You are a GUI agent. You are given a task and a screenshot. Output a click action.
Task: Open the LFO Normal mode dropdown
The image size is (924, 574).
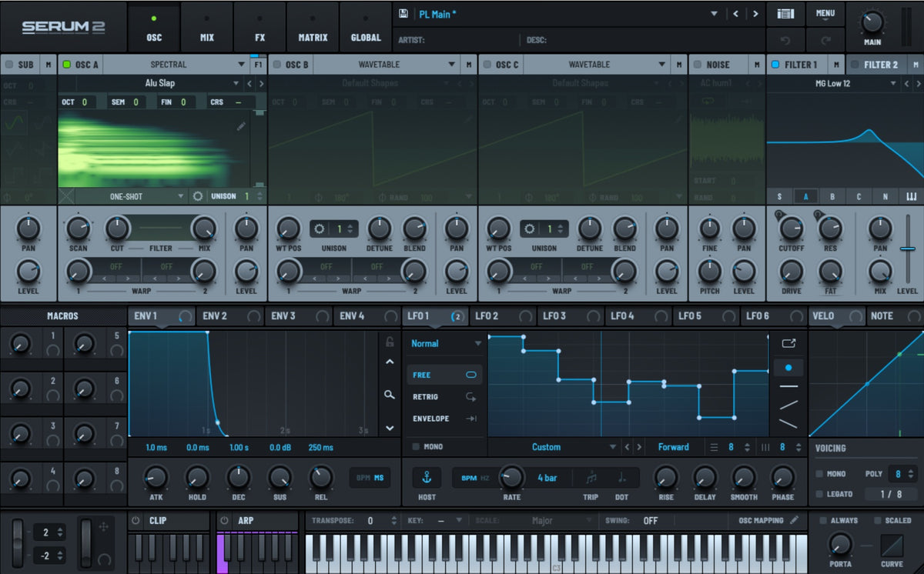447,343
